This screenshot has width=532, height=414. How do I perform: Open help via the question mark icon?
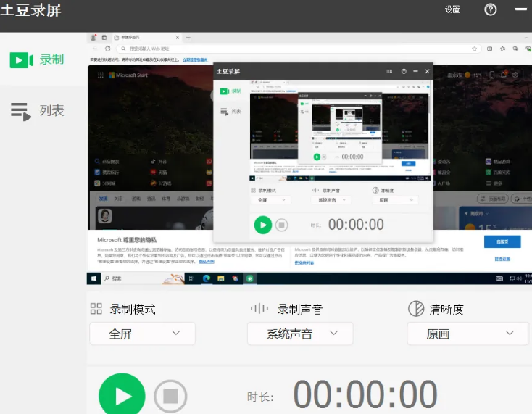click(x=491, y=9)
